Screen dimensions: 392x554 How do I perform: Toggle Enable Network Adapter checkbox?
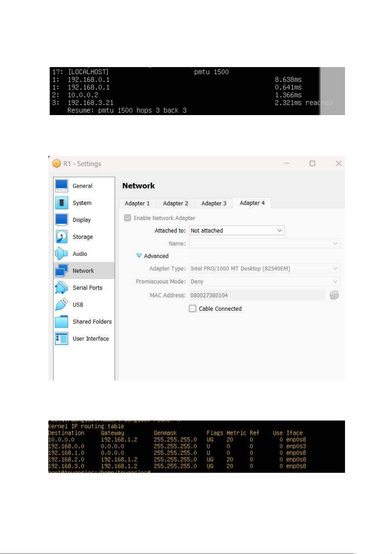pyautogui.click(x=127, y=218)
